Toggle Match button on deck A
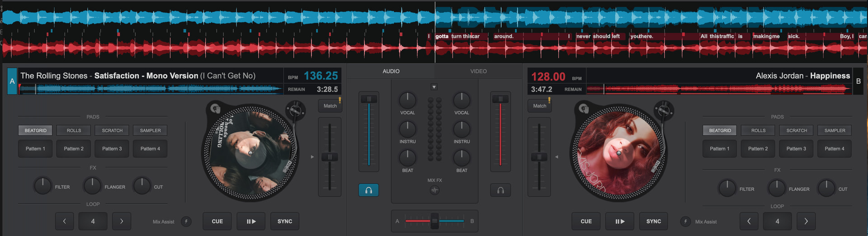Image resolution: width=868 pixels, height=236 pixels. pyautogui.click(x=330, y=106)
